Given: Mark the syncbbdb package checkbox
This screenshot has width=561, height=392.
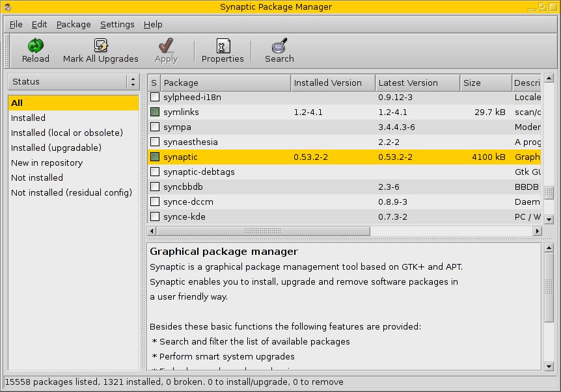Looking at the screenshot, I should tap(154, 187).
